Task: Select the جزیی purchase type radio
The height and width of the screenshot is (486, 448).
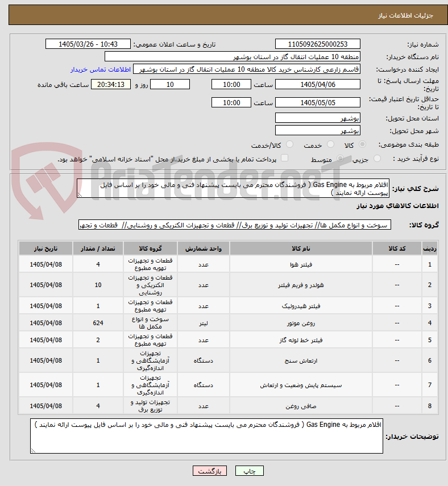Action: pyautogui.click(x=377, y=159)
